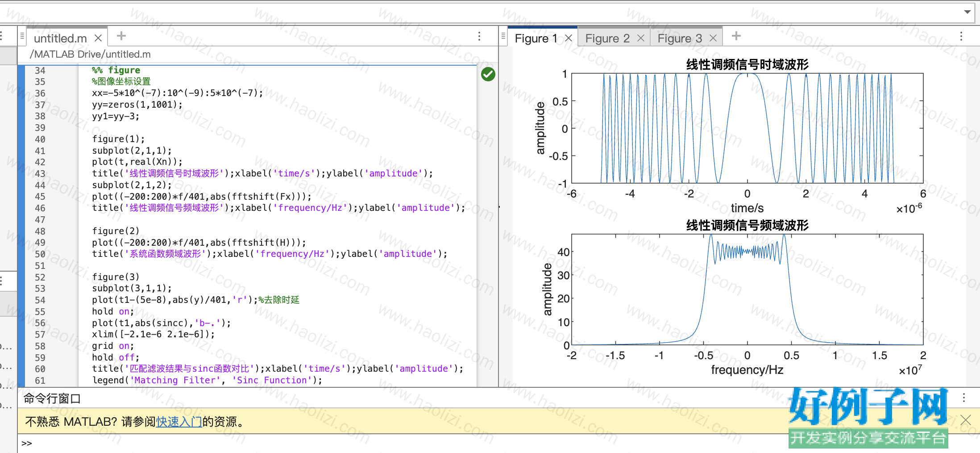This screenshot has width=980, height=453.
Task: Open editor document list icon beside untitled.m
Action: (22, 36)
